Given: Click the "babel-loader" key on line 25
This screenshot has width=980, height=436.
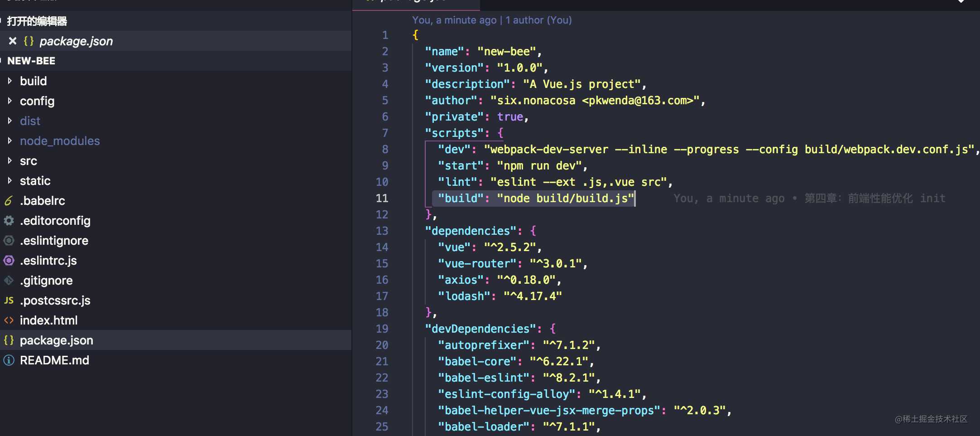Looking at the screenshot, I should click(x=484, y=426).
